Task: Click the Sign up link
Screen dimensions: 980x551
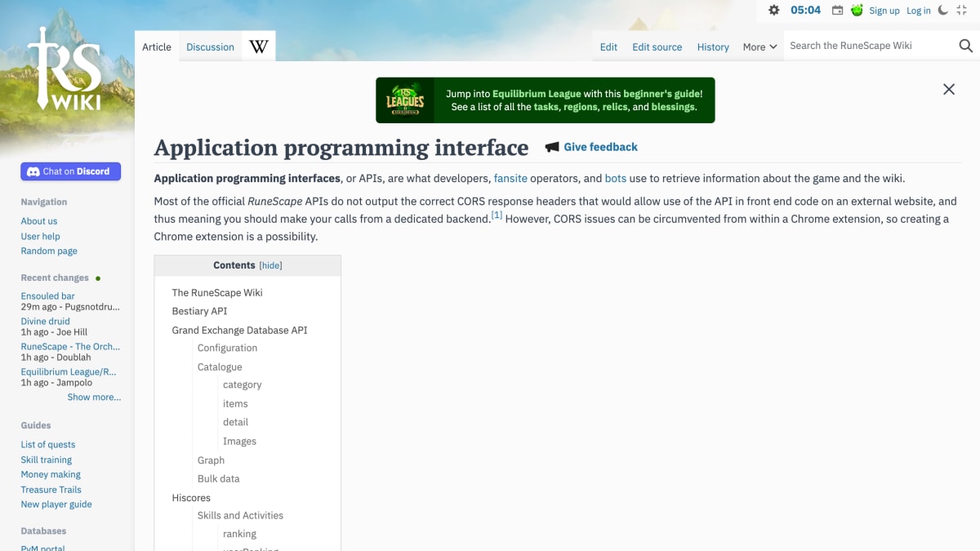Action: click(x=884, y=11)
